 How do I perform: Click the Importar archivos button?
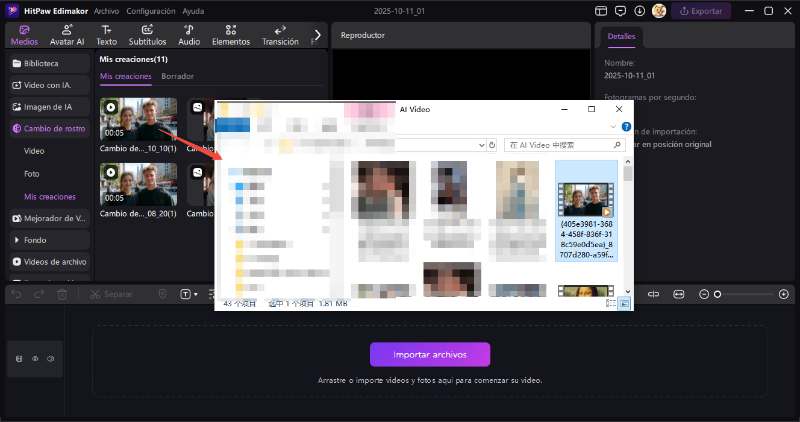coord(430,354)
